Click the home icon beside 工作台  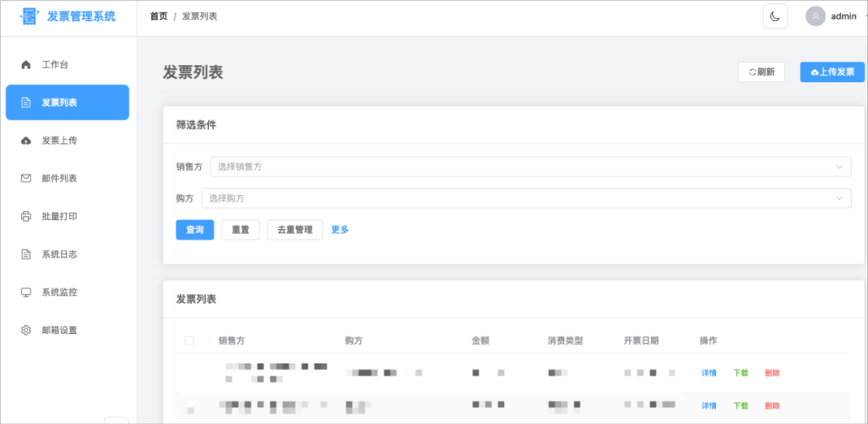(26, 65)
